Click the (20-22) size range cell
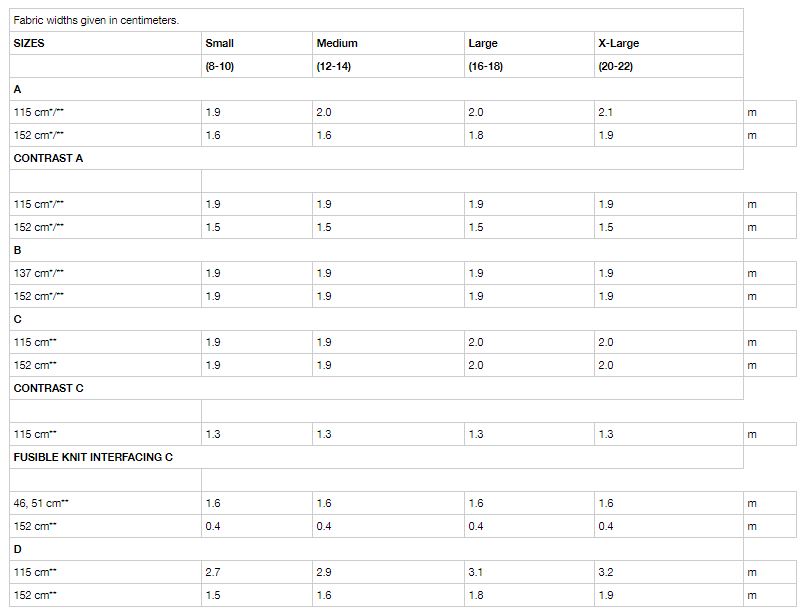Screen dimensions: 809x611 (616, 67)
